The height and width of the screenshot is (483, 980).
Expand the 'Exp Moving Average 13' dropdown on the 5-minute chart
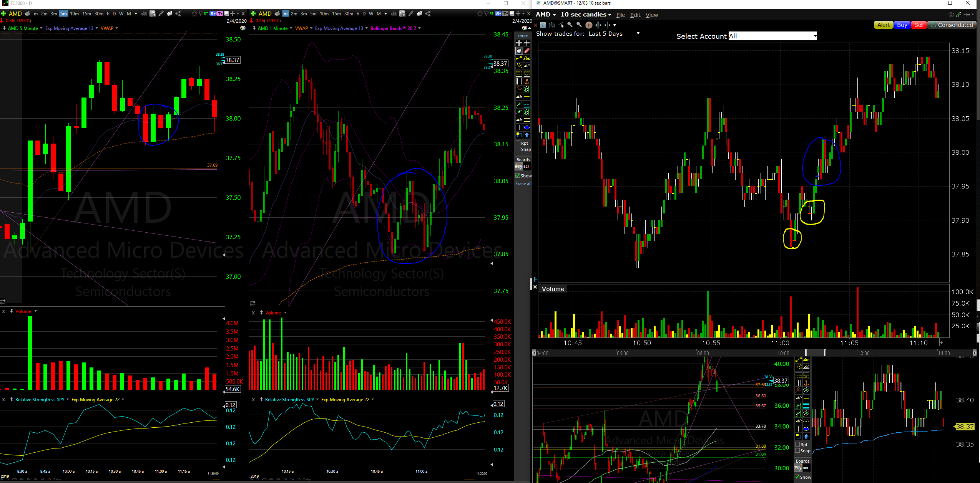[97, 28]
